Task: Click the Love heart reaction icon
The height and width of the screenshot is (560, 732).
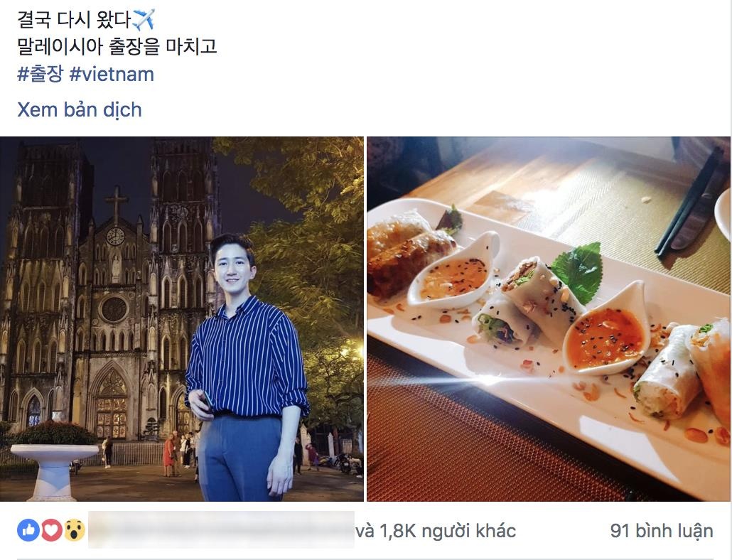Action: click(51, 531)
